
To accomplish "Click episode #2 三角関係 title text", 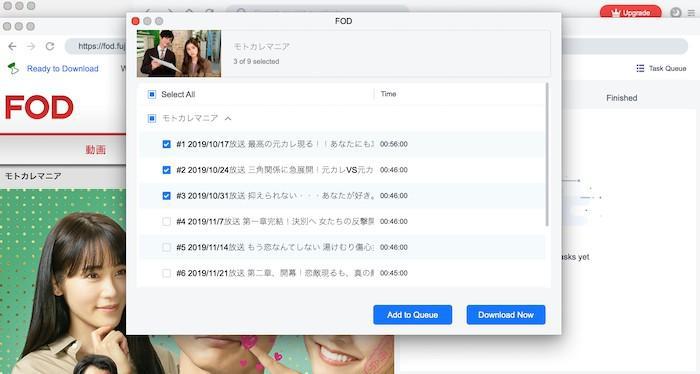I will coord(275,170).
